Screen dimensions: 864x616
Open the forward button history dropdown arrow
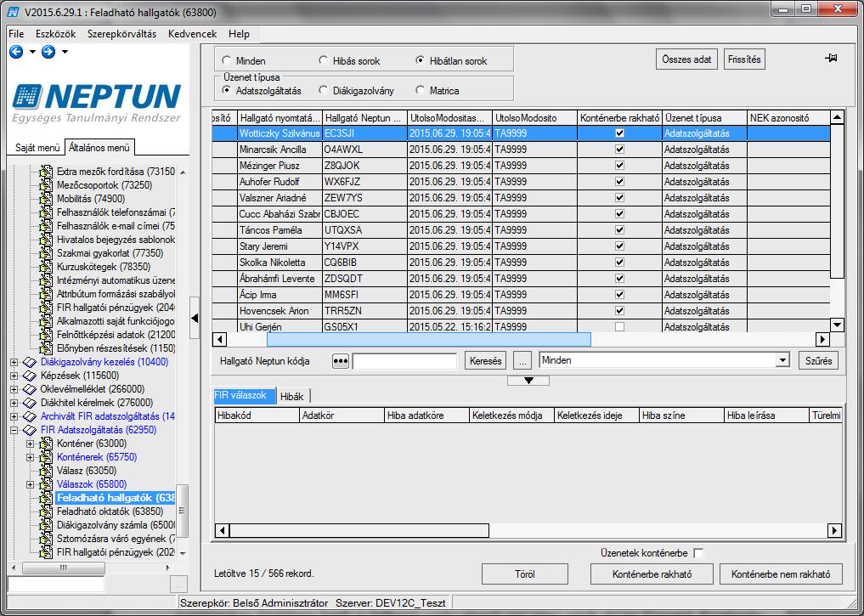65,52
